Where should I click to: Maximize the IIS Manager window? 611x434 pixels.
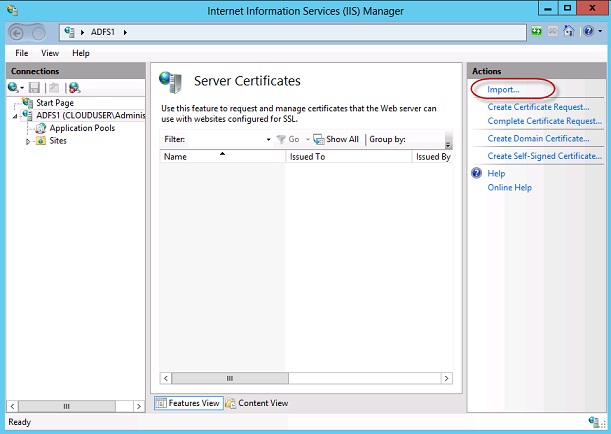coord(567,8)
